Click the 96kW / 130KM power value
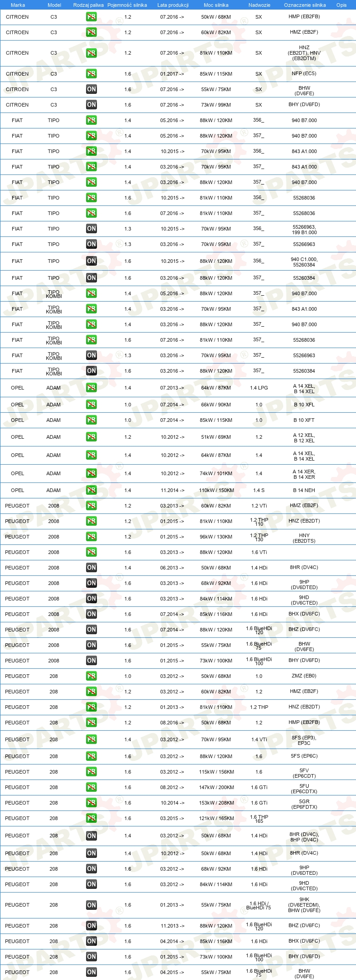 tap(216, 537)
